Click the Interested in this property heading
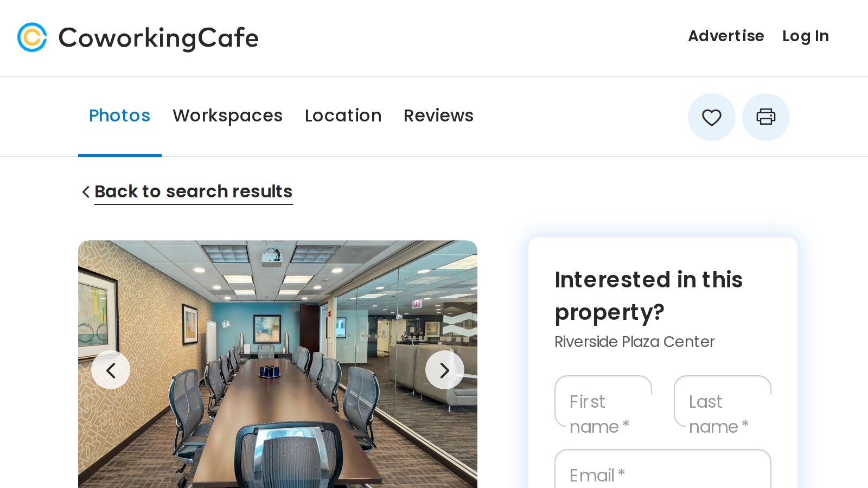This screenshot has width=868, height=488. (x=648, y=296)
